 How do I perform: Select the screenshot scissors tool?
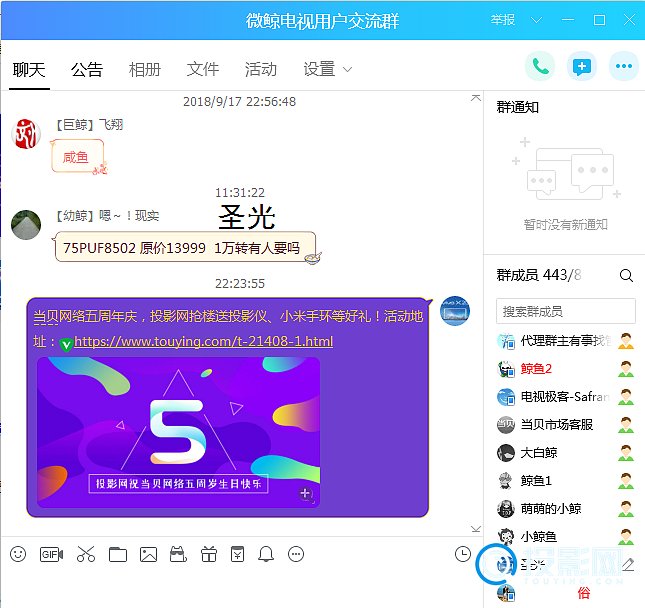pyautogui.click(x=86, y=554)
